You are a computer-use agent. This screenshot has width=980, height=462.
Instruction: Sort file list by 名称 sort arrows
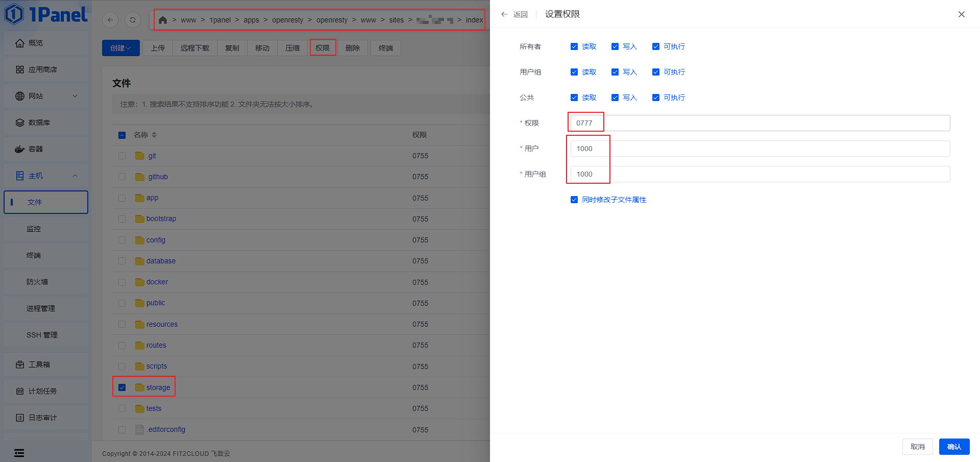tap(154, 135)
